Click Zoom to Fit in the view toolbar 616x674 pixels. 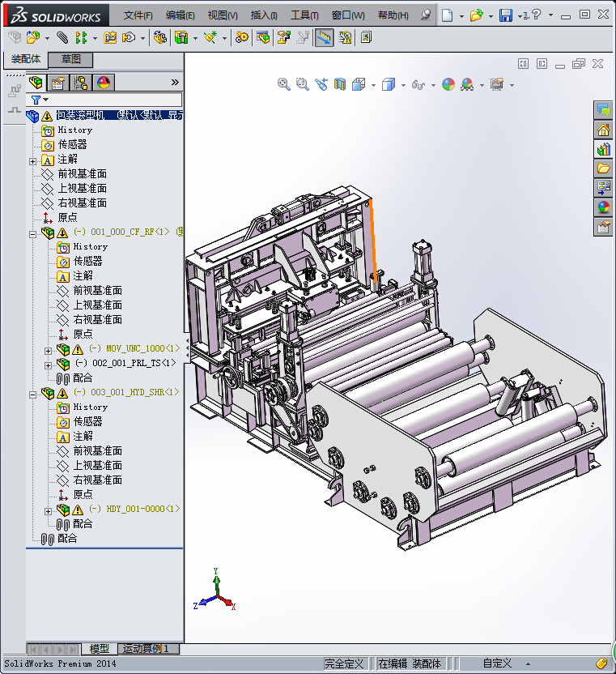pyautogui.click(x=283, y=84)
